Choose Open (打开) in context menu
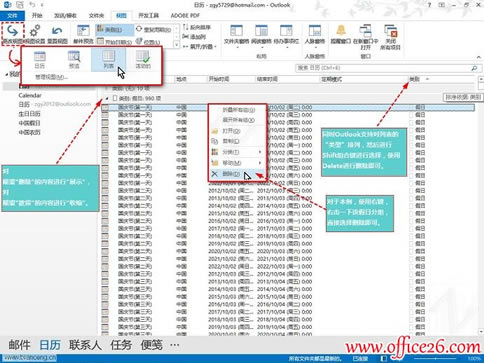The width and height of the screenshot is (484, 363). (237, 131)
